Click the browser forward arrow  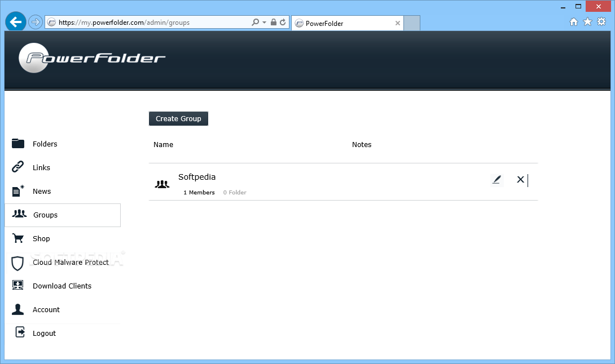(36, 22)
